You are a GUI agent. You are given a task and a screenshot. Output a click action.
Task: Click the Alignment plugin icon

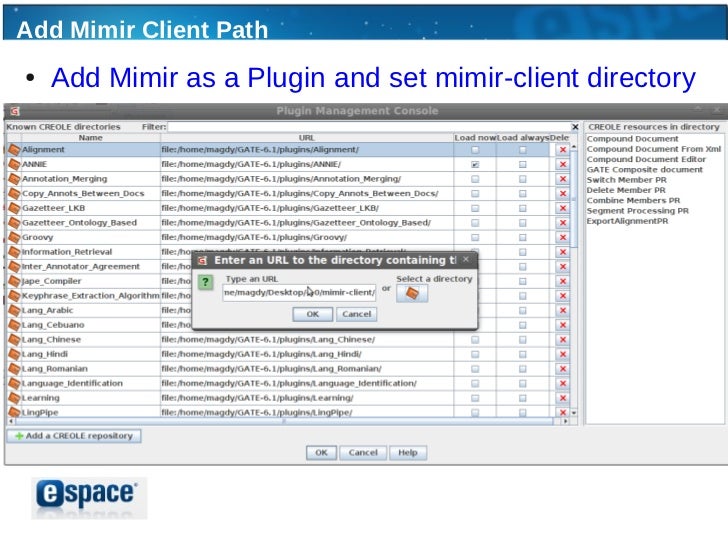click(14, 150)
